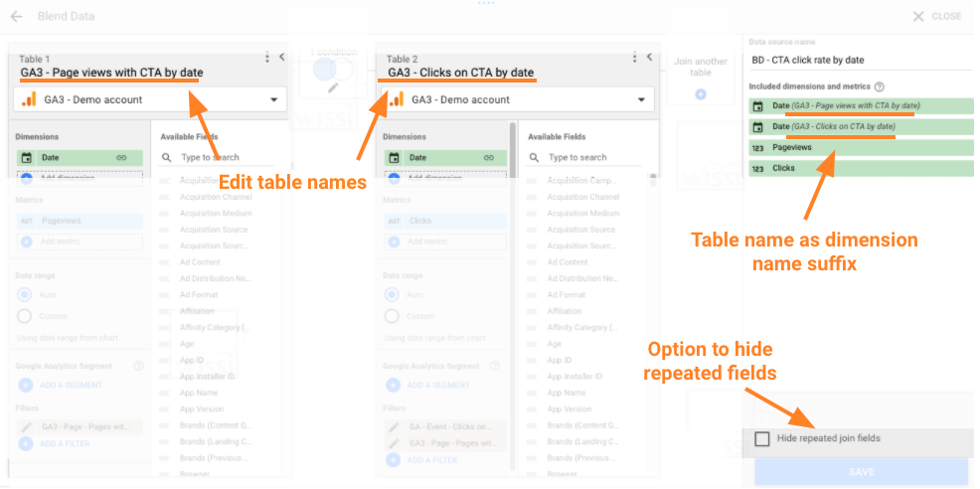Image resolution: width=980 pixels, height=489 pixels.
Task: Pick 'Age' field in Table 2
Action: (555, 344)
